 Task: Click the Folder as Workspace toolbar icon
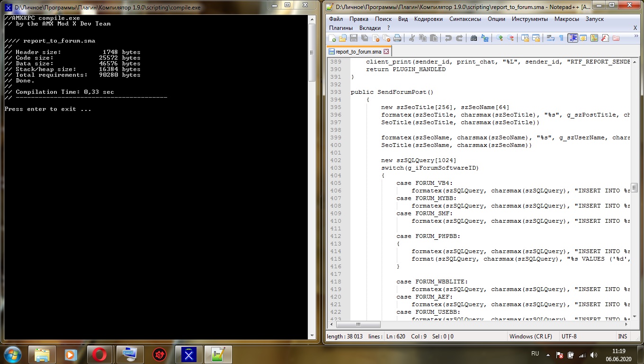point(616,38)
